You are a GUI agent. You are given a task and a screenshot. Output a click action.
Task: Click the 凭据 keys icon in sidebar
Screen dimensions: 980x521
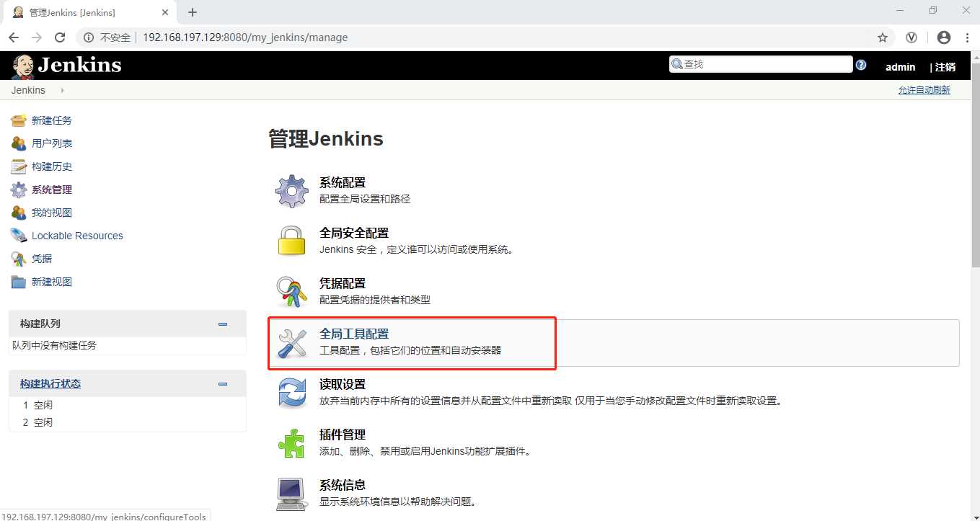coord(19,259)
